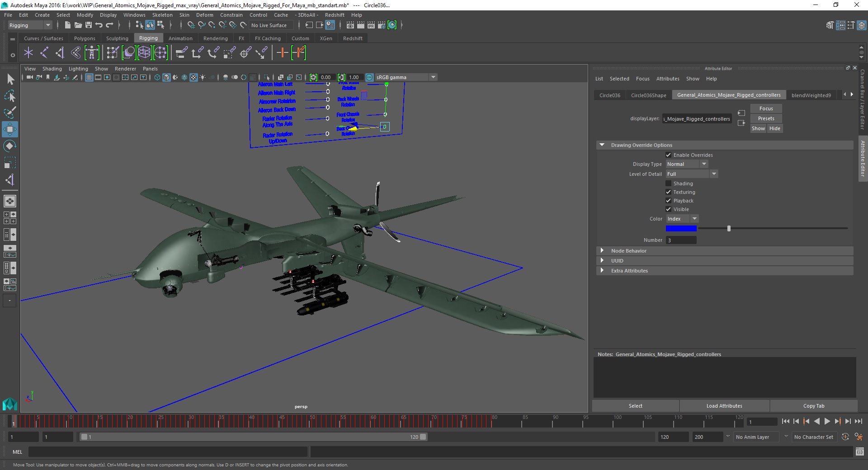Uncheck the Playback checkbox
The width and height of the screenshot is (868, 470).
668,201
